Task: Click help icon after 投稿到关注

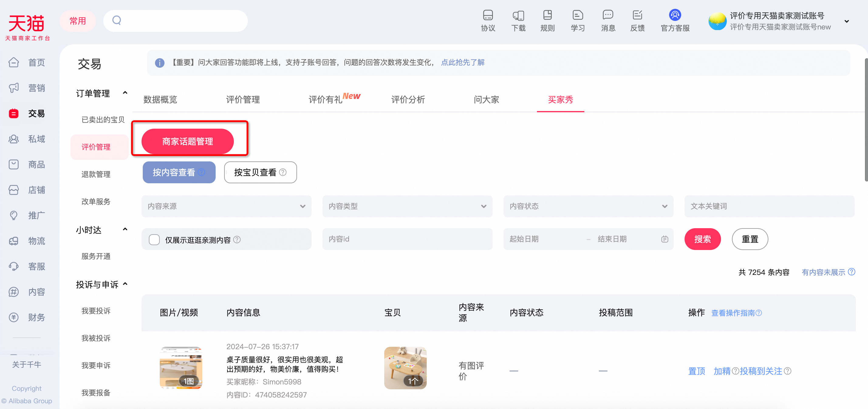Action: [x=788, y=371]
